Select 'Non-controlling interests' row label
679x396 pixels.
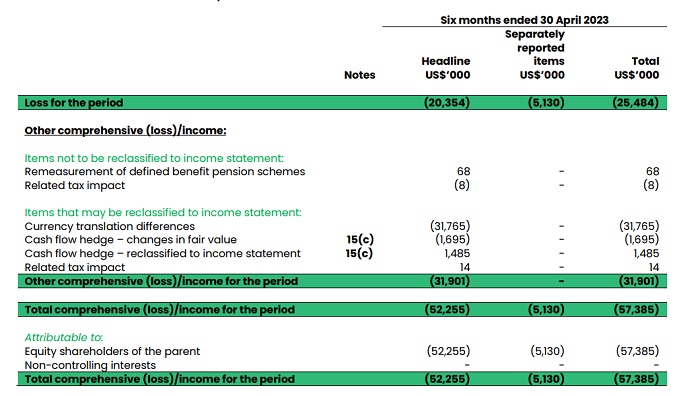90,365
